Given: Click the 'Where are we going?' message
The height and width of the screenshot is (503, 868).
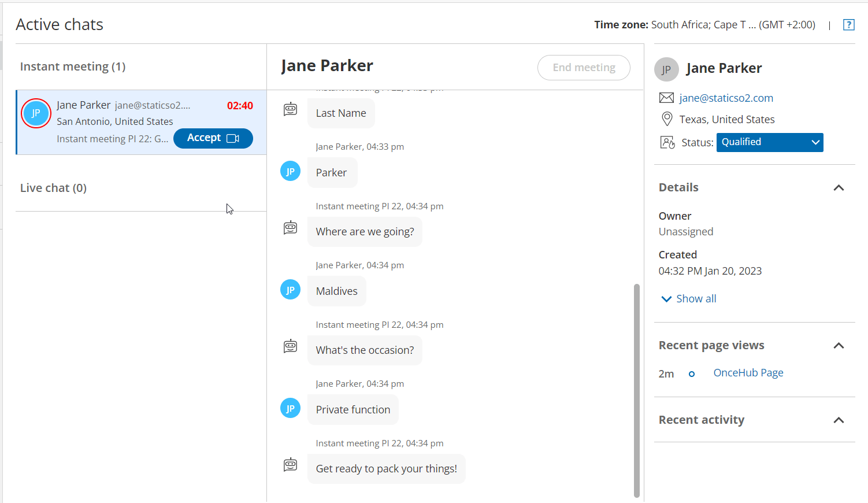Looking at the screenshot, I should click(365, 232).
